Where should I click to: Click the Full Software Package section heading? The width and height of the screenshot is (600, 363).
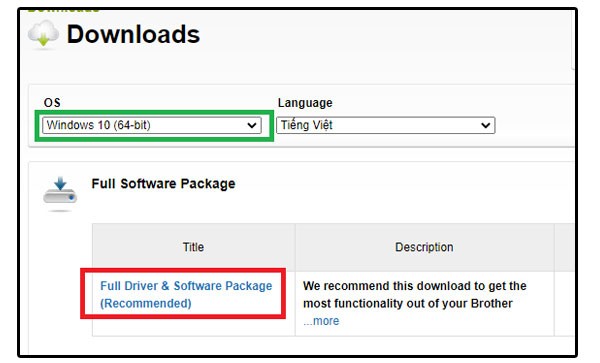[x=163, y=184]
